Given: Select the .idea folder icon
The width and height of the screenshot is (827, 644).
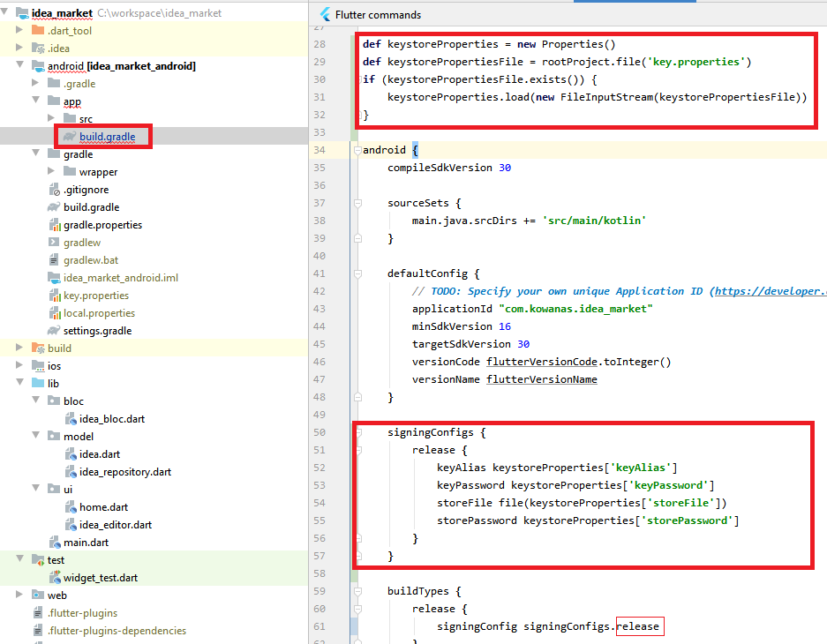Looking at the screenshot, I should point(38,48).
